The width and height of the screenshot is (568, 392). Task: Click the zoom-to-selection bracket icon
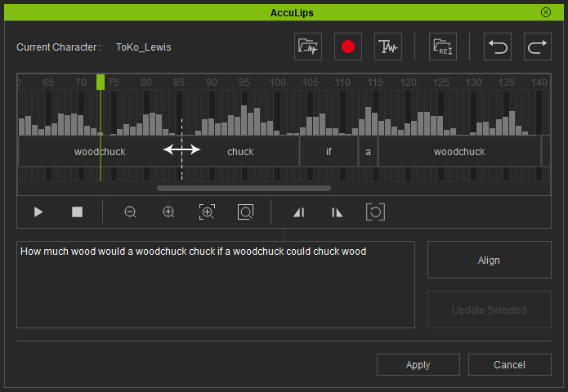(x=207, y=212)
